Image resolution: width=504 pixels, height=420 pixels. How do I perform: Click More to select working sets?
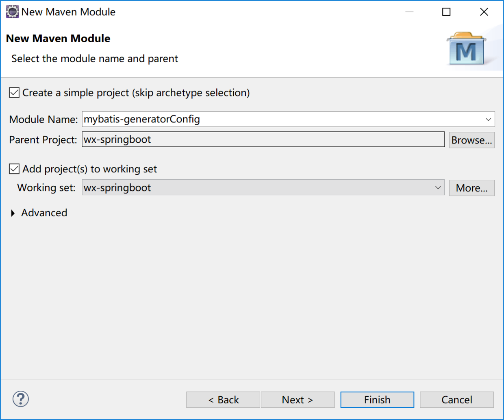coord(471,188)
